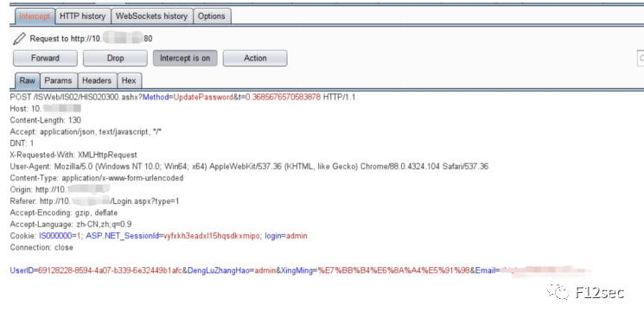Viewport: 644px width, 318px height.
Task: Click the Content-Length: 130 header line
Action: (45, 120)
